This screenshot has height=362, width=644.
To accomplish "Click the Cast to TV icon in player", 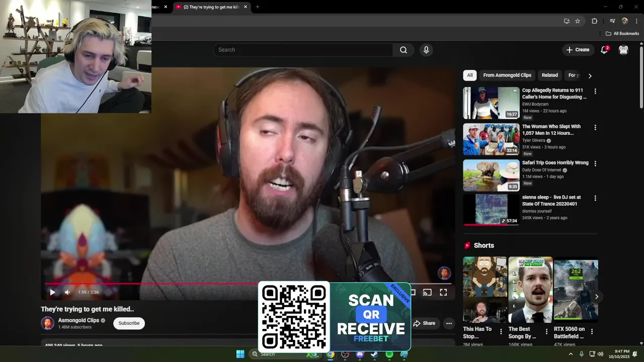I will point(427,292).
